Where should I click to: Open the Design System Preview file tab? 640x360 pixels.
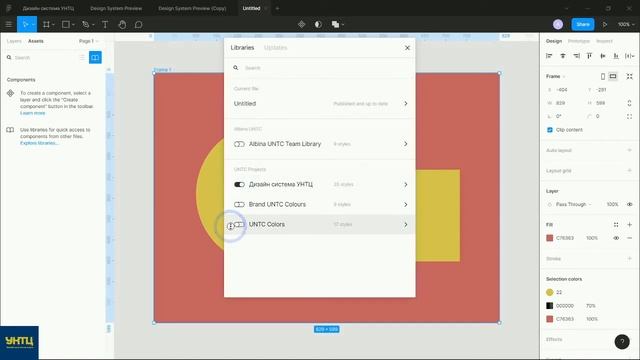coord(116,8)
